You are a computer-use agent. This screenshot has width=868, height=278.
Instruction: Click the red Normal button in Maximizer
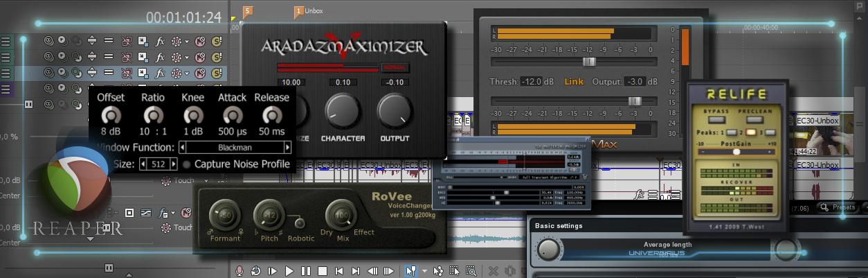pos(394,67)
